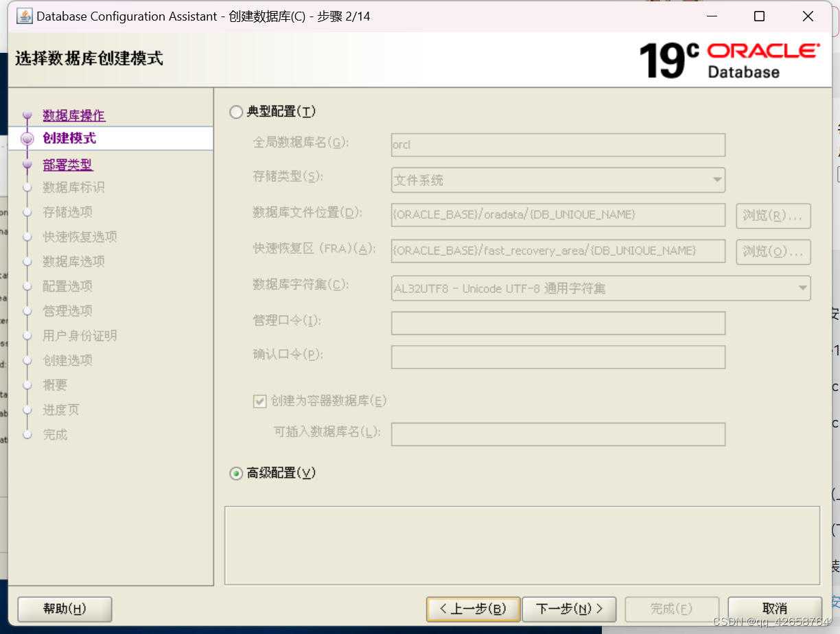Click the 存储选项 step label
This screenshot has height=634, width=840.
pyautogui.click(x=67, y=212)
